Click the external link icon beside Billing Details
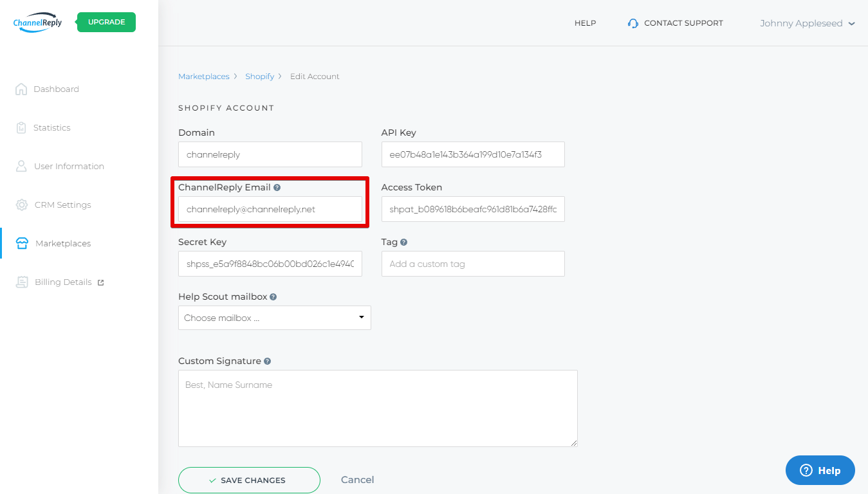Image resolution: width=868 pixels, height=494 pixels. pyautogui.click(x=100, y=282)
